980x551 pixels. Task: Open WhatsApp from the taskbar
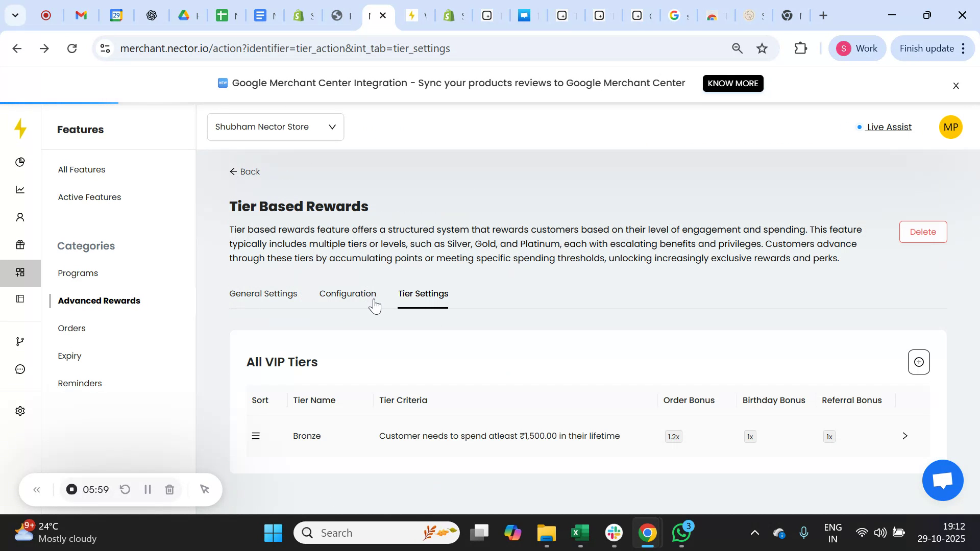681,532
